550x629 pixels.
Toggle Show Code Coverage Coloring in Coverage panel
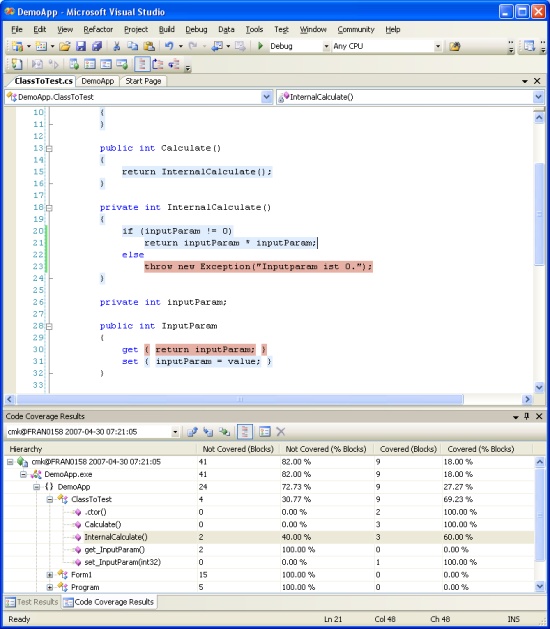(244, 432)
